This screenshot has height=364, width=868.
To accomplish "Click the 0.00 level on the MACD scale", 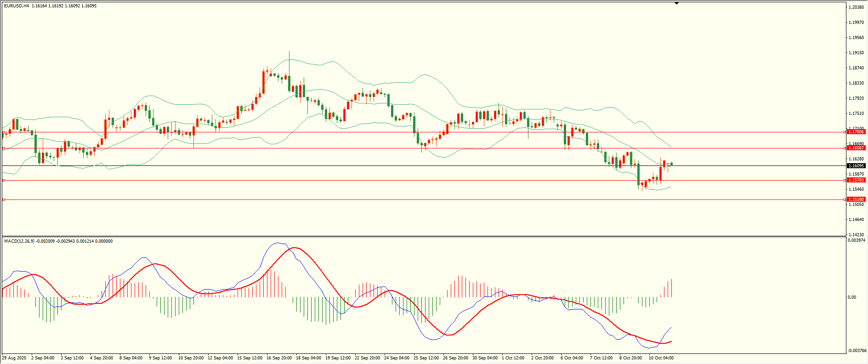I will [852, 297].
